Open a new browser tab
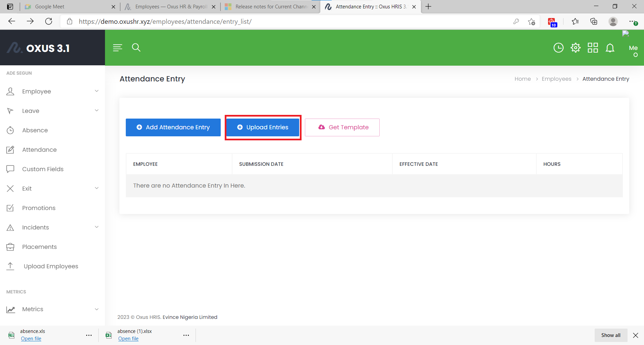The image size is (644, 345). (x=428, y=6)
